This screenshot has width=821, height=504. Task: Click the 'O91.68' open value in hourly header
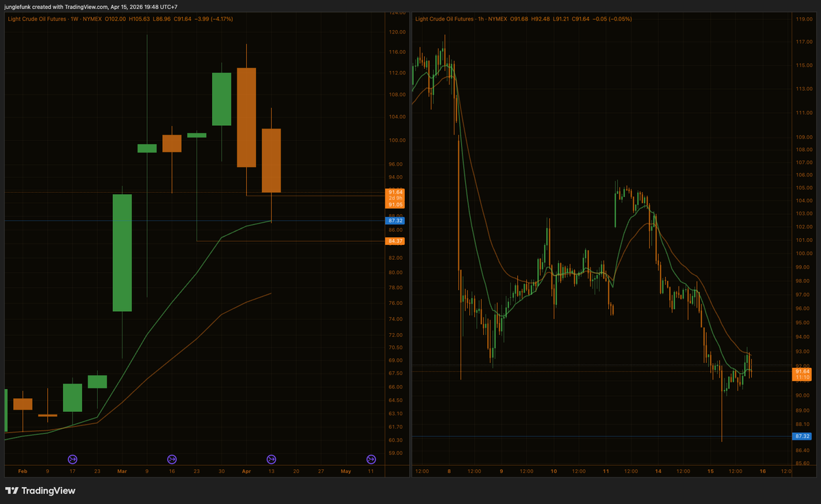(521, 19)
